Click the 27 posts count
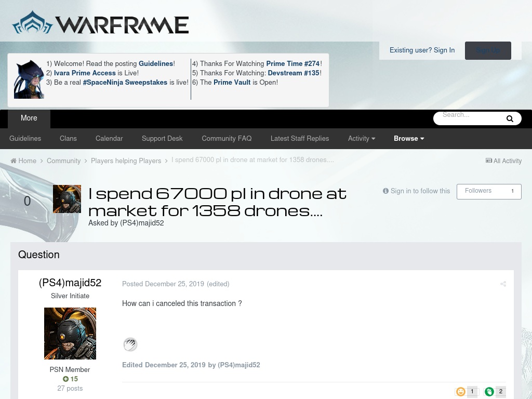 click(70, 389)
